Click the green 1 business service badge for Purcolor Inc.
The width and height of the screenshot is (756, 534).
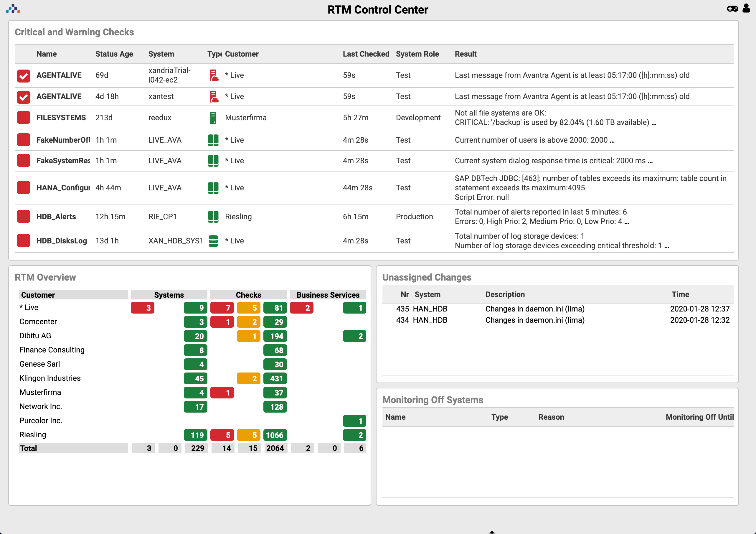point(354,421)
